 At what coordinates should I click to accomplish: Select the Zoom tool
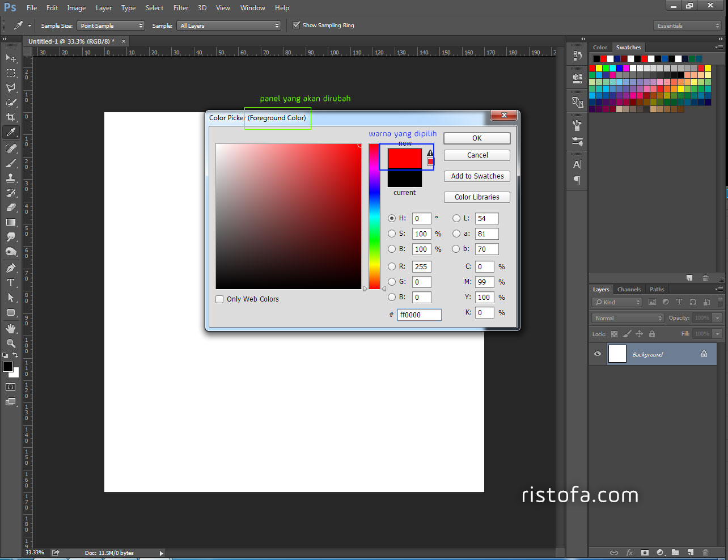(x=11, y=343)
